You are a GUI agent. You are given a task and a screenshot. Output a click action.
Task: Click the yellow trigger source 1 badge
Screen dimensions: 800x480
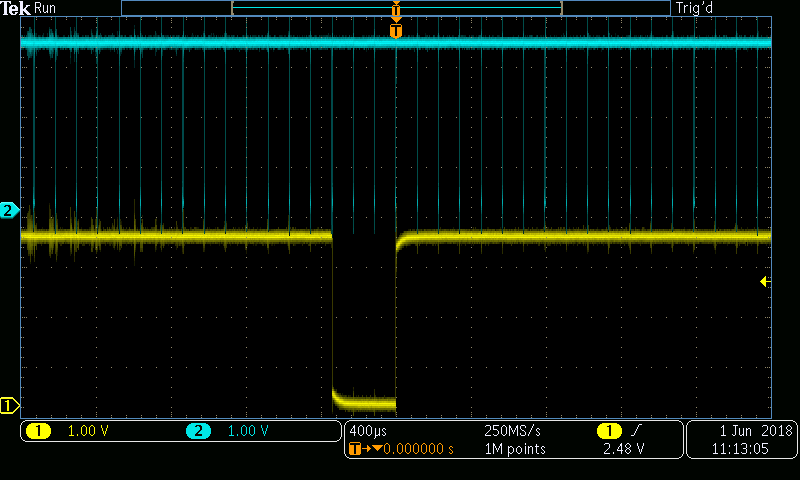pyautogui.click(x=607, y=430)
